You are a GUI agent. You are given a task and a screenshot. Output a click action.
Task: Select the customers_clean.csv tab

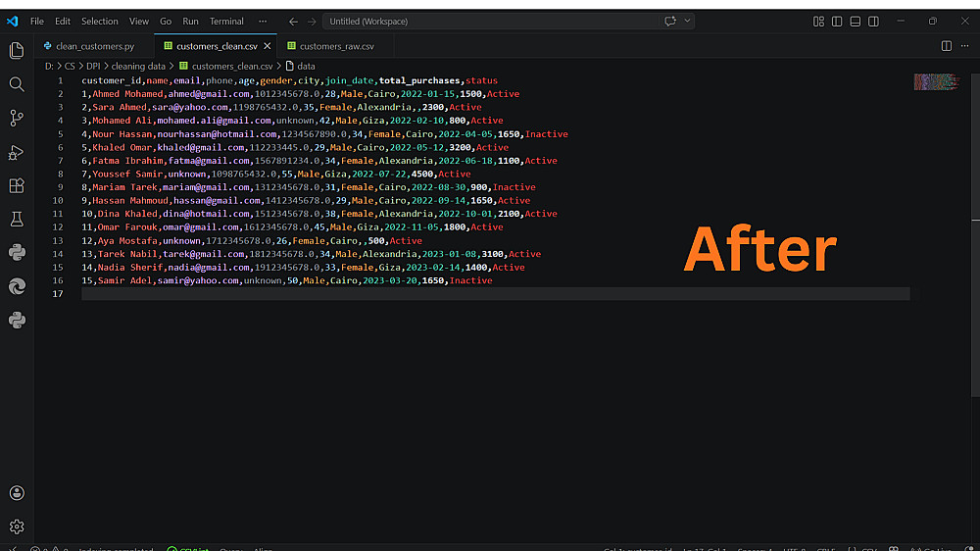(x=217, y=46)
